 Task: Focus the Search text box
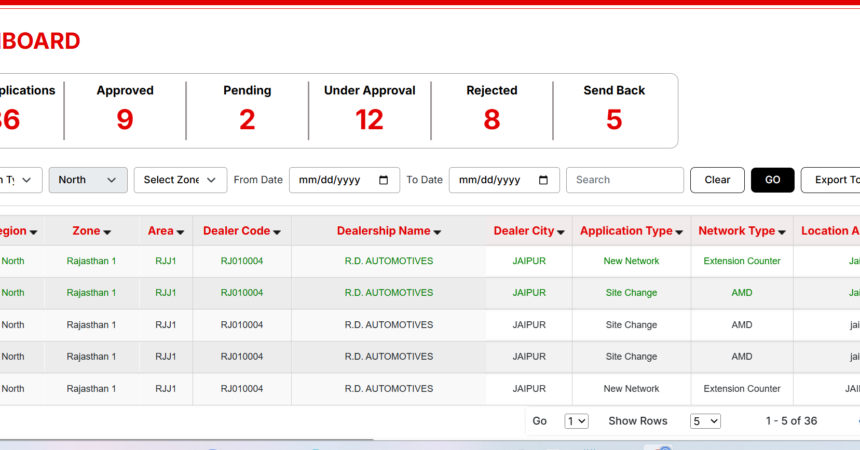[x=625, y=180]
